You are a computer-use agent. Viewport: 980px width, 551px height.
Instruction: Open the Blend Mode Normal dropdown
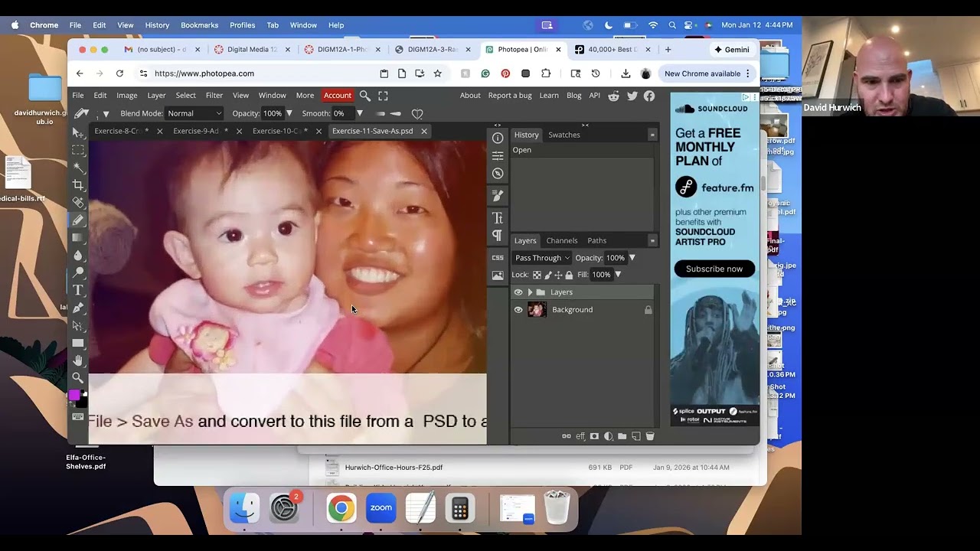[x=194, y=113]
